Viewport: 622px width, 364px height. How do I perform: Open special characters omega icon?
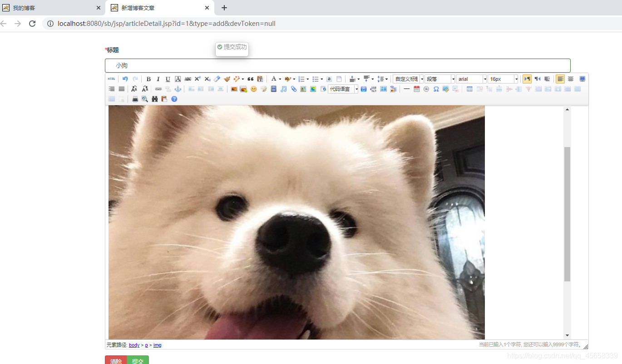(436, 89)
